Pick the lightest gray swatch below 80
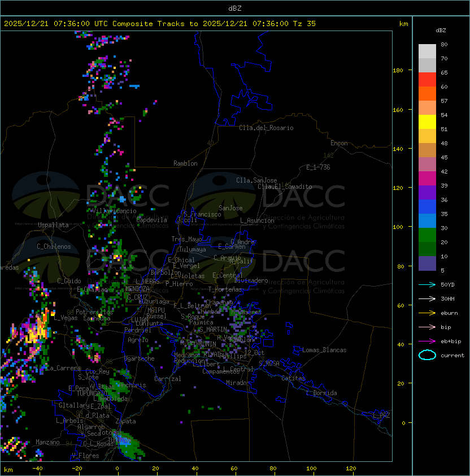This screenshot has height=476, width=470. pos(427,51)
